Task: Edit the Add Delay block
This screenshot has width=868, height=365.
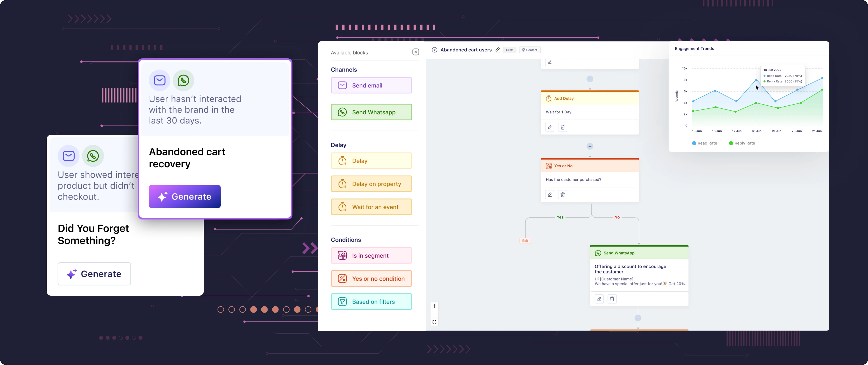Action: pyautogui.click(x=550, y=127)
